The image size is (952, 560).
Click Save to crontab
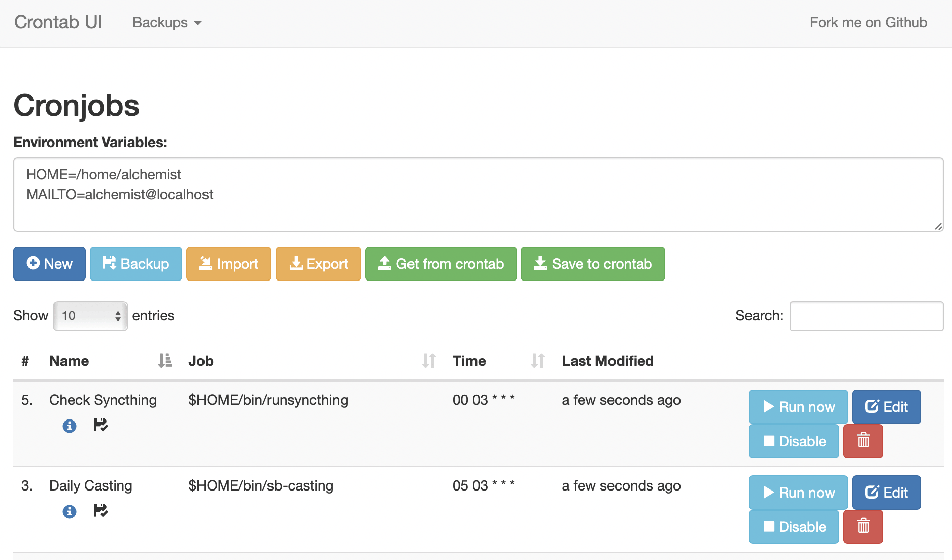593,264
